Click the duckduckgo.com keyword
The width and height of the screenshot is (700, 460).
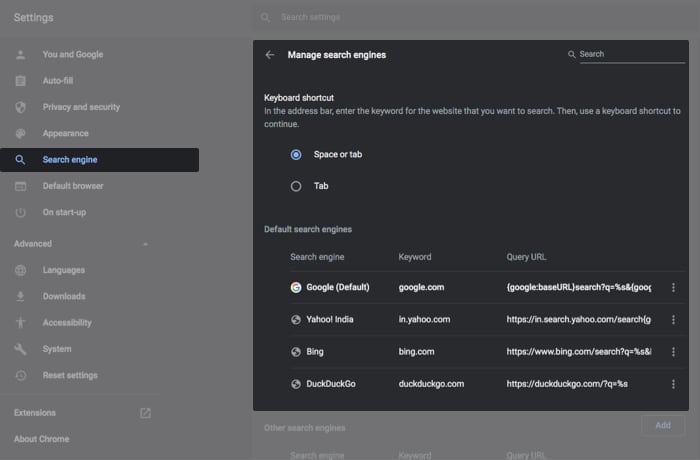tap(431, 384)
